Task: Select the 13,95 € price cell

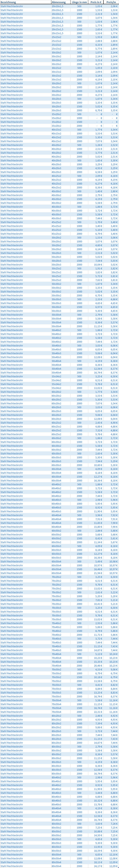Action: pos(96,846)
